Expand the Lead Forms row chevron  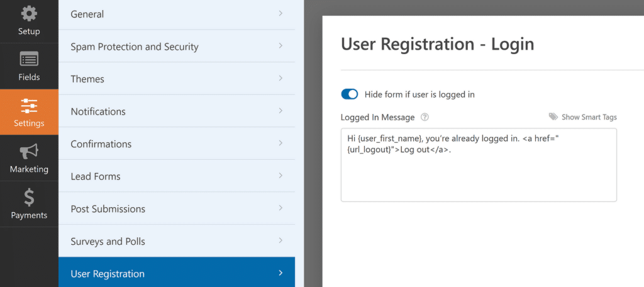pyautogui.click(x=280, y=176)
